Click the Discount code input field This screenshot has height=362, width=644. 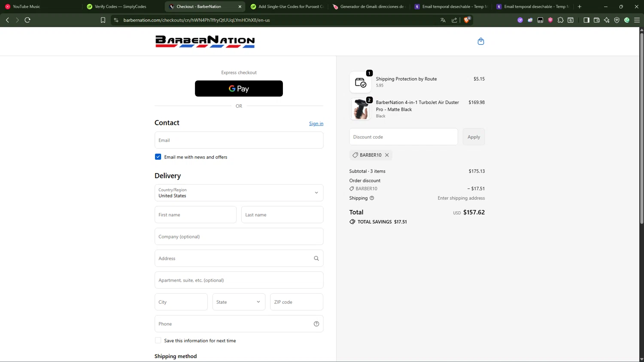(x=404, y=137)
